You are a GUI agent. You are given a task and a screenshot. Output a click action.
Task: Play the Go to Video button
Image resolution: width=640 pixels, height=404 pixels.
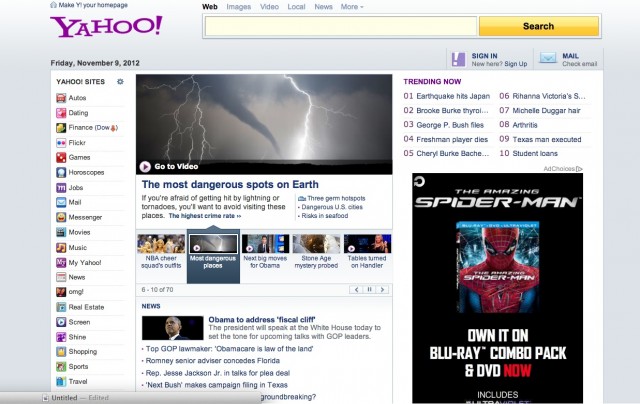(145, 166)
